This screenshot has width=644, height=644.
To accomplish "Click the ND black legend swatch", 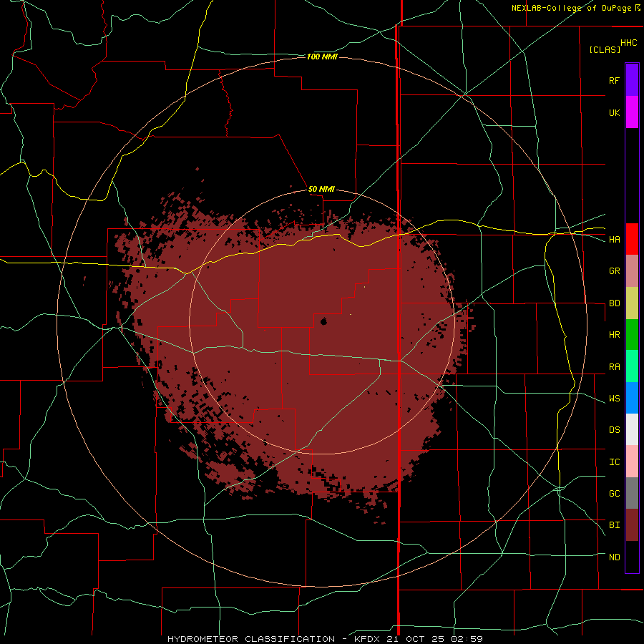I will (632, 557).
